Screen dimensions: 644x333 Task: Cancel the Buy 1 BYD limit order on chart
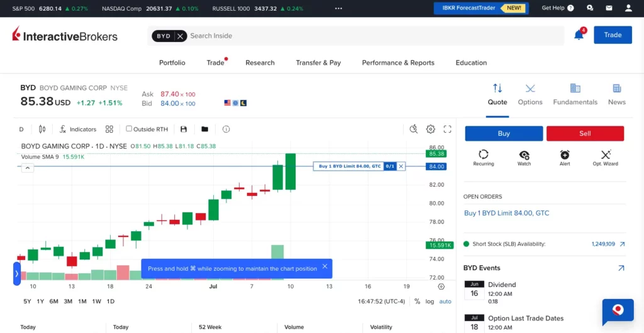pyautogui.click(x=401, y=166)
